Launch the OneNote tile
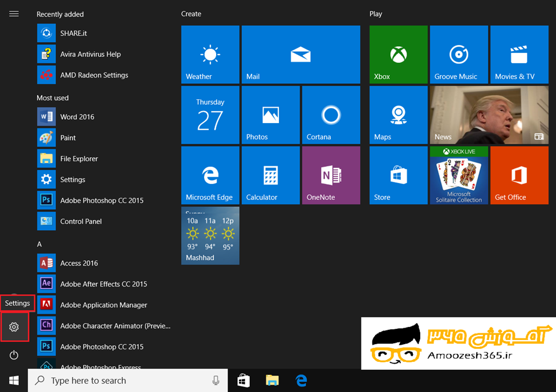The width and height of the screenshot is (556, 392). click(331, 175)
